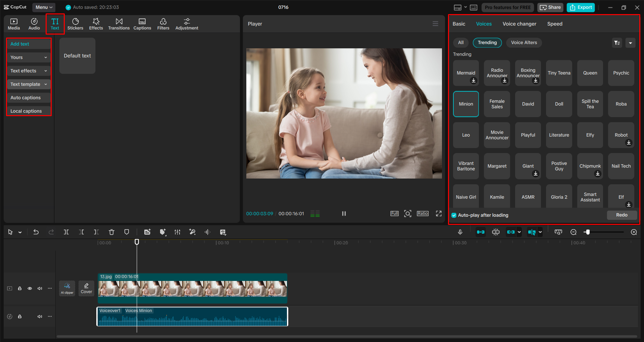Click the Export button

(580, 7)
